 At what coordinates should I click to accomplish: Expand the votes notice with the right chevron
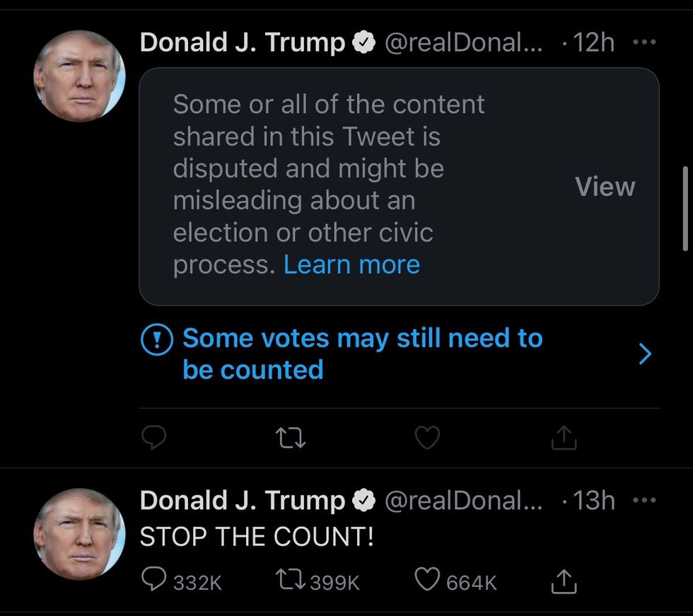[644, 354]
